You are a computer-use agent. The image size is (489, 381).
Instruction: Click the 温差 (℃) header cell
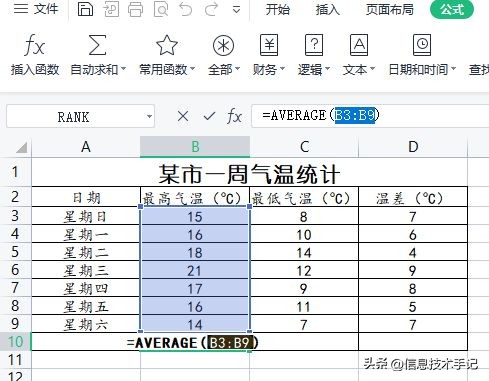pos(413,198)
